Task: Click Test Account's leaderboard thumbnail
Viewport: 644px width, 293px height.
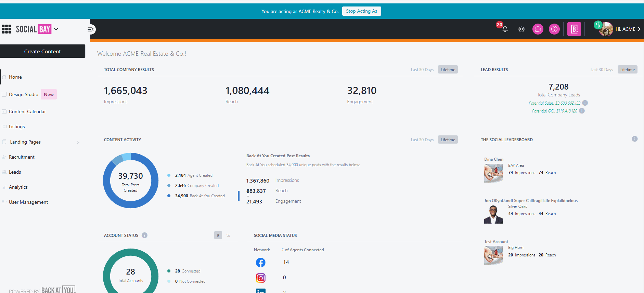Action: (493, 255)
